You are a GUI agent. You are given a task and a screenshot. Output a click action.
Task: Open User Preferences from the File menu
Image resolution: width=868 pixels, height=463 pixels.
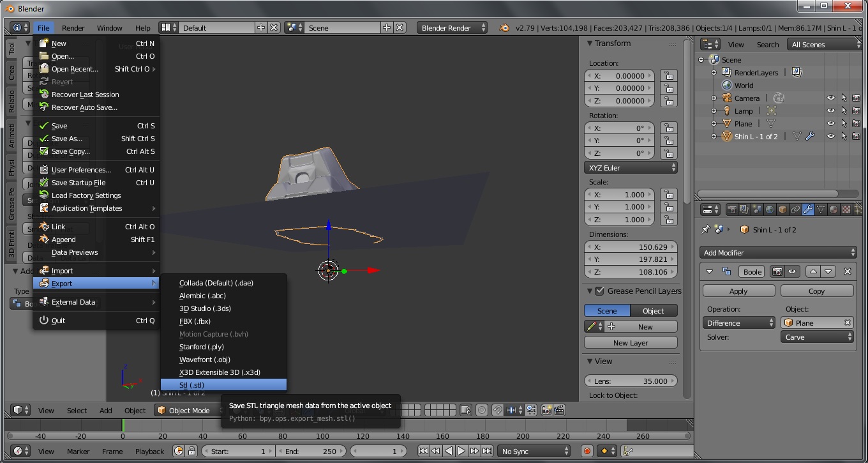coord(96,169)
